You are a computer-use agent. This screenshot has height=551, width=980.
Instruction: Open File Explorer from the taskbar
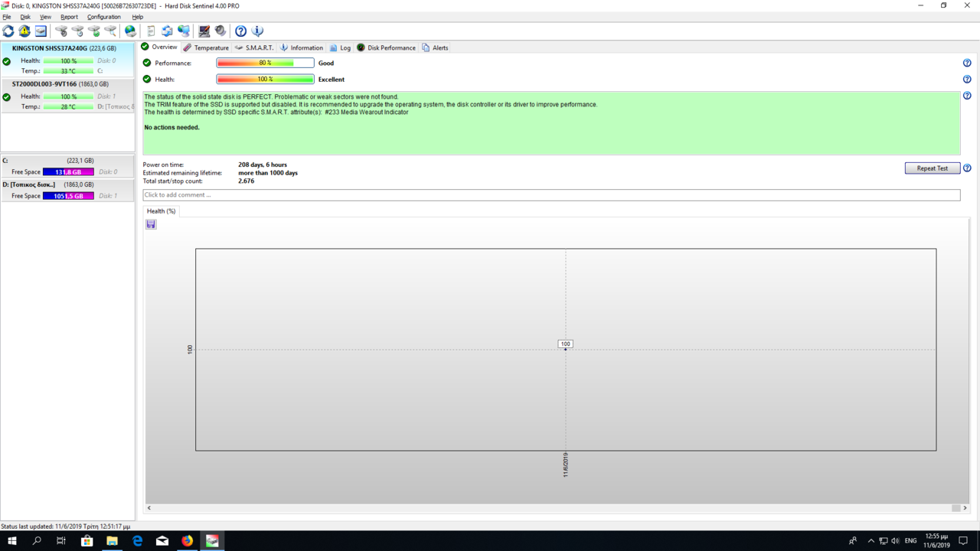point(112,540)
